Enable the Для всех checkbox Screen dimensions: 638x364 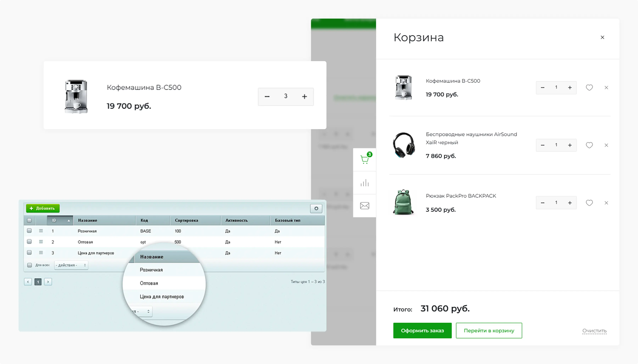[30, 265]
